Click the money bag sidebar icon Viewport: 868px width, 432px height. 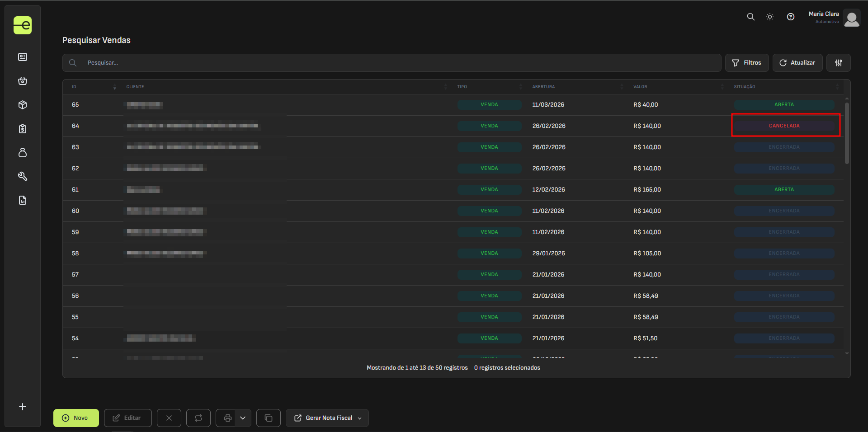click(x=23, y=153)
